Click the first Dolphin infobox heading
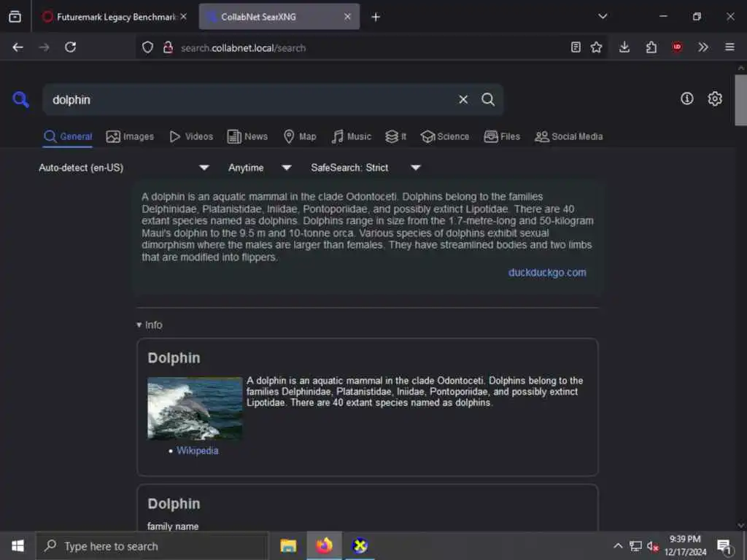The height and width of the screenshot is (560, 747). click(x=174, y=358)
